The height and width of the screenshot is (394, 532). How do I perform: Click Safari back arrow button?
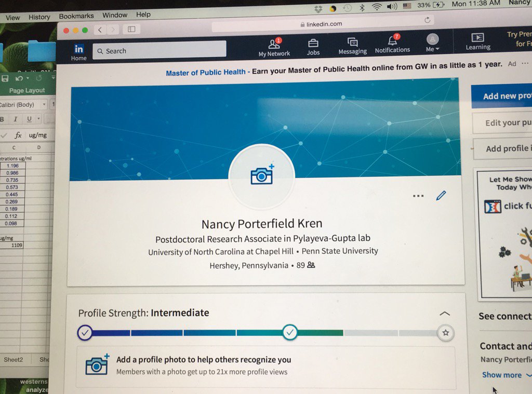[100, 30]
